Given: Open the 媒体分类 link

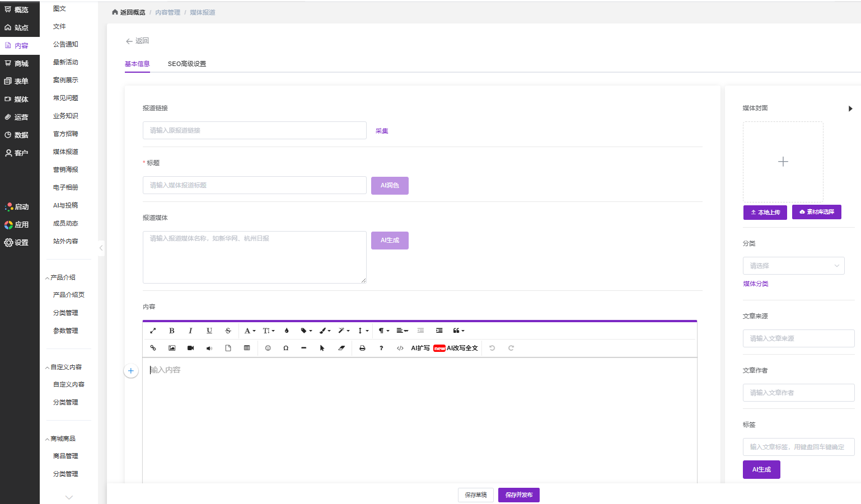Looking at the screenshot, I should [756, 284].
